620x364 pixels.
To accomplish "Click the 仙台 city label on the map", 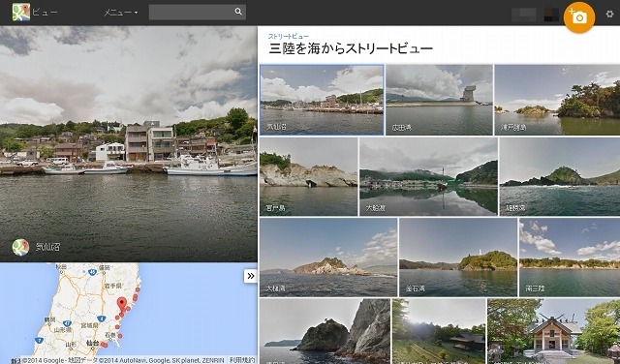I will tap(92, 344).
